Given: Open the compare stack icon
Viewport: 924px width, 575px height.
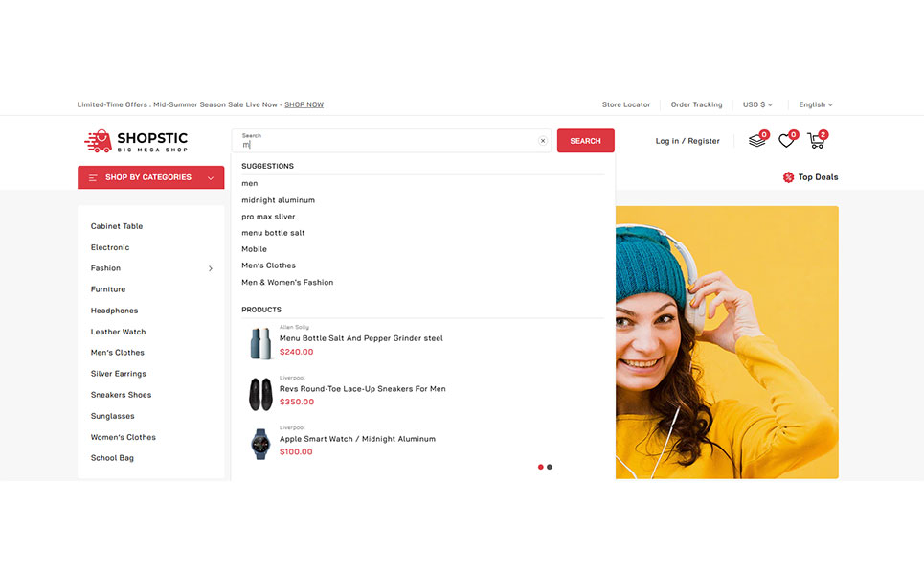Looking at the screenshot, I should tap(757, 141).
